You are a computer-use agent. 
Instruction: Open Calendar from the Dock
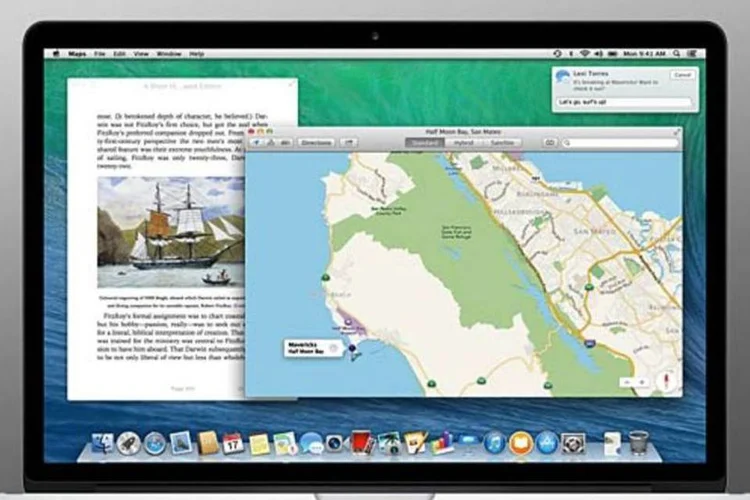click(x=233, y=443)
